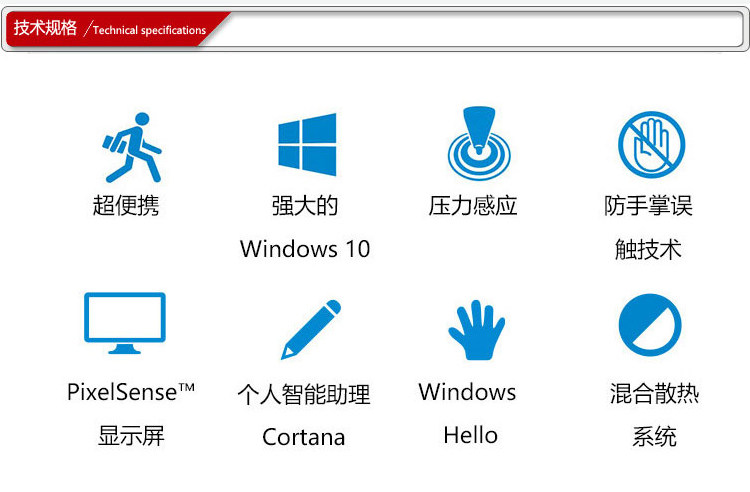750x492 pixels.
Task: Click the 'Windows' text above Hello
Action: coord(467,392)
